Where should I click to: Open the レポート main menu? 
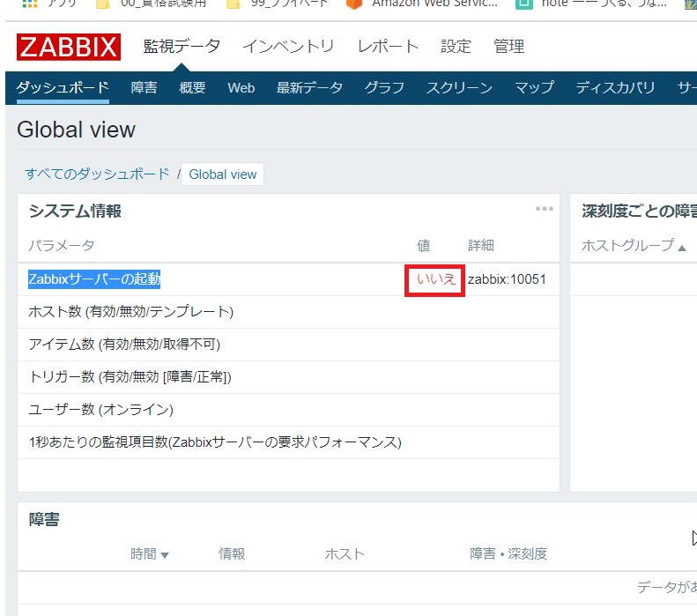tap(388, 46)
